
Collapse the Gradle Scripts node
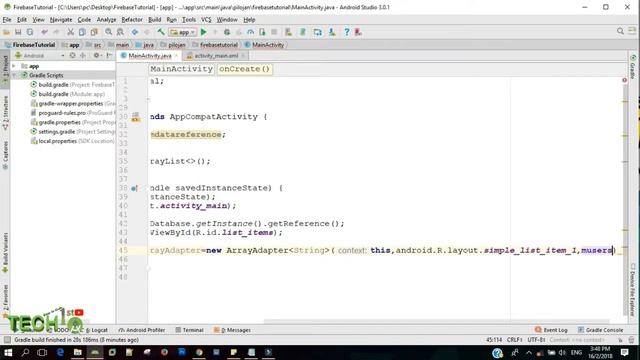point(14,75)
